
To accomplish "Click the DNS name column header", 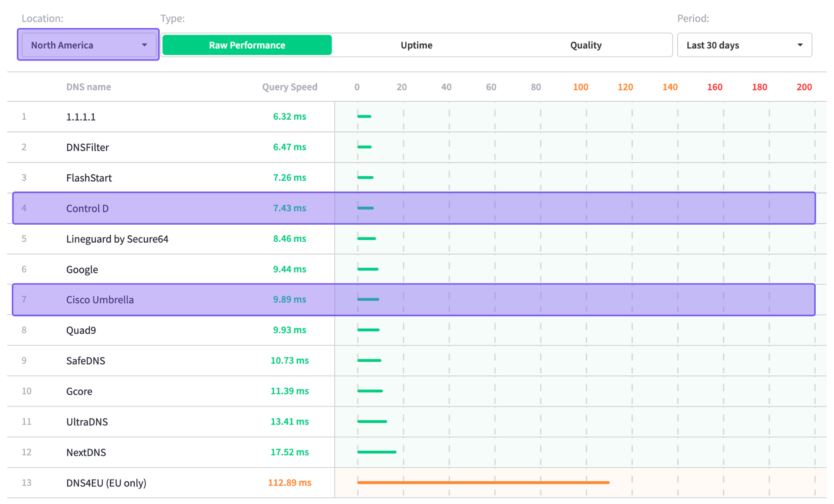I will [88, 87].
